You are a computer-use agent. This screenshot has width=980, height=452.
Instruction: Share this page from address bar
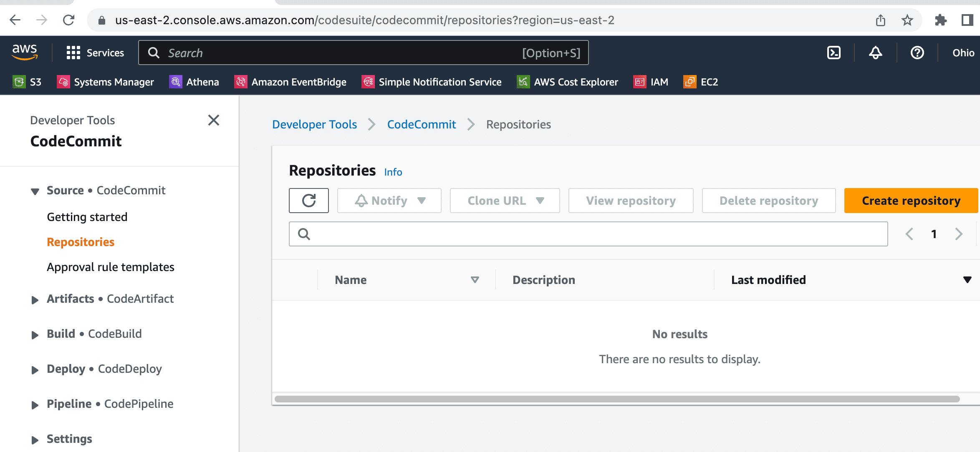pos(880,20)
